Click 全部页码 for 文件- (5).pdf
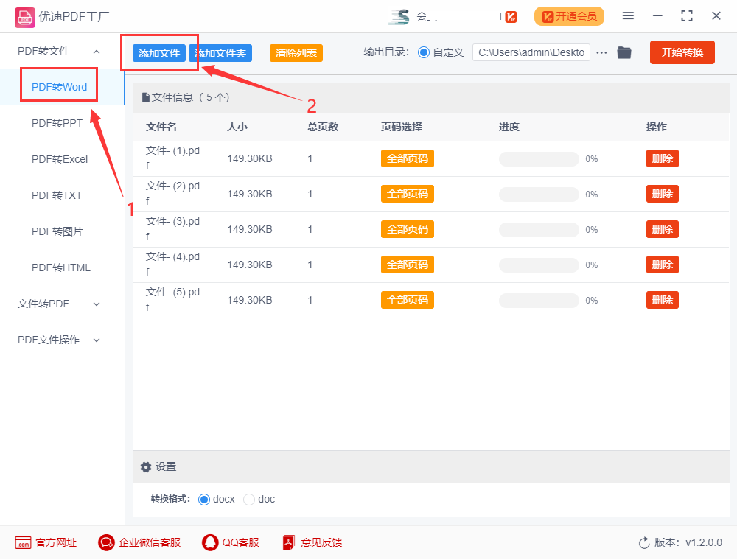 pos(407,300)
